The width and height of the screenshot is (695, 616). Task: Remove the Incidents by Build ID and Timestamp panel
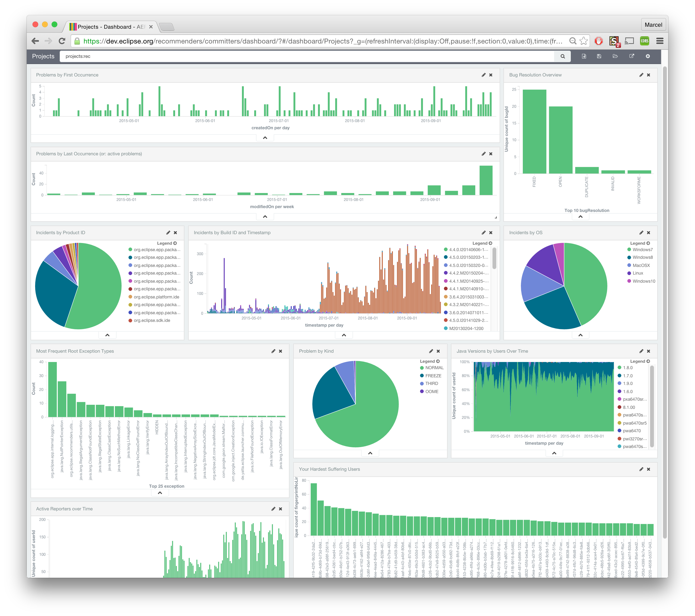(x=491, y=233)
